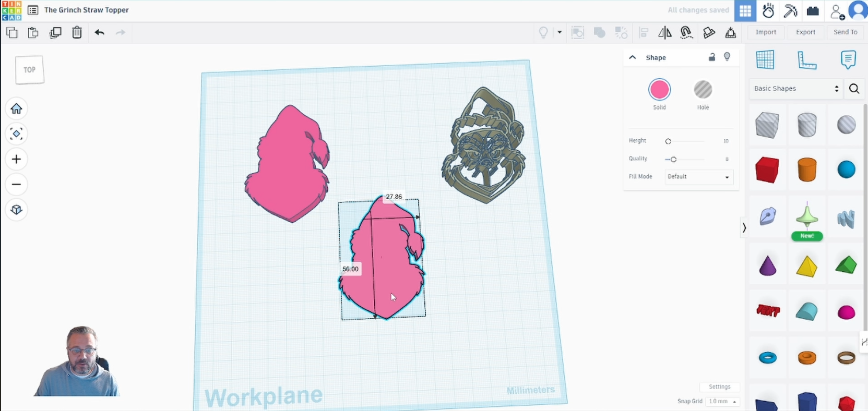Delete the selected shape with trash icon

click(77, 32)
